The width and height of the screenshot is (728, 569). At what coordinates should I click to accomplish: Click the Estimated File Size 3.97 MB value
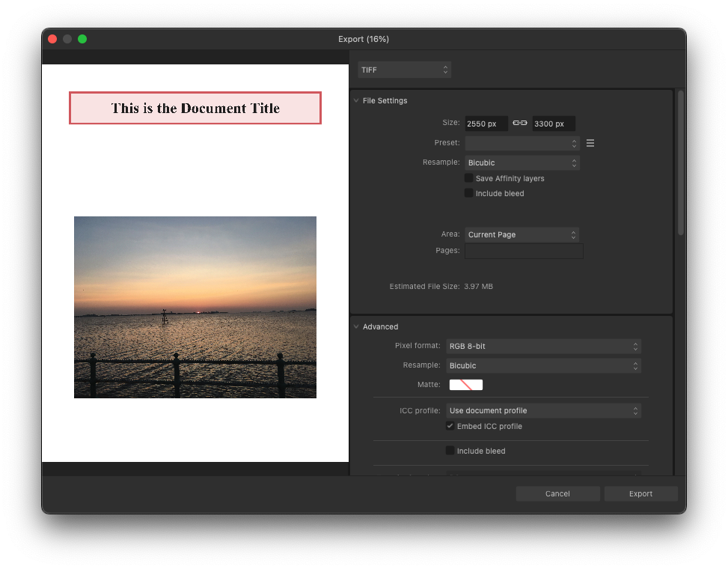[x=478, y=287]
